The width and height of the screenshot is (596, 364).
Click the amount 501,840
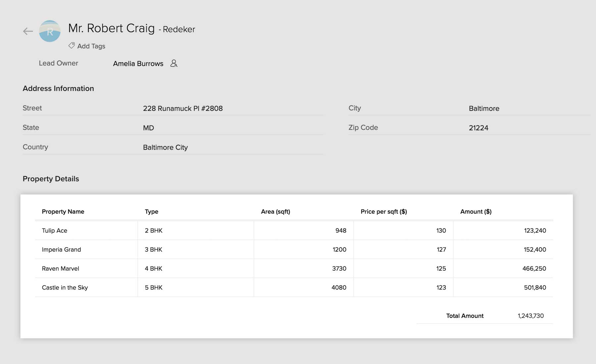(535, 288)
